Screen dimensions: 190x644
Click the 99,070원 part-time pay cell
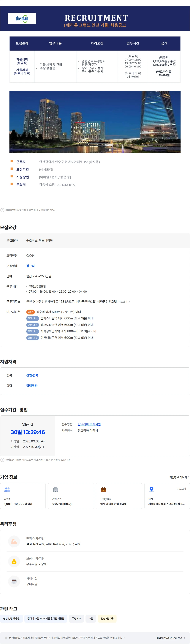coord(164,75)
